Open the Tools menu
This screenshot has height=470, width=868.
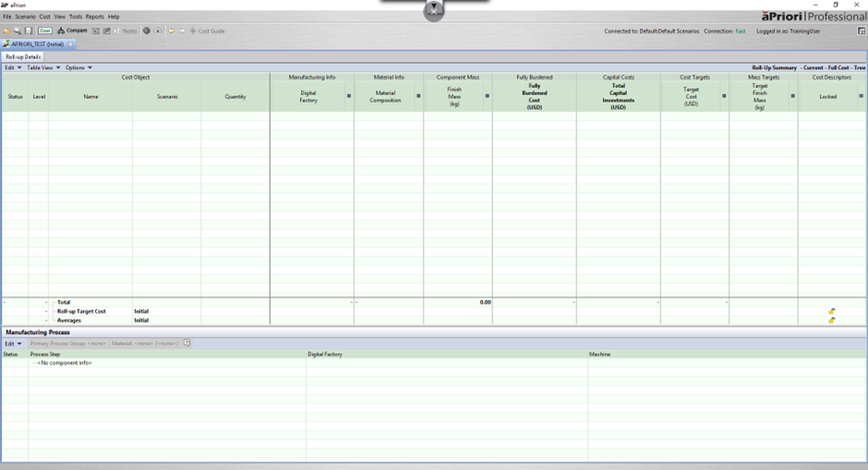(76, 17)
